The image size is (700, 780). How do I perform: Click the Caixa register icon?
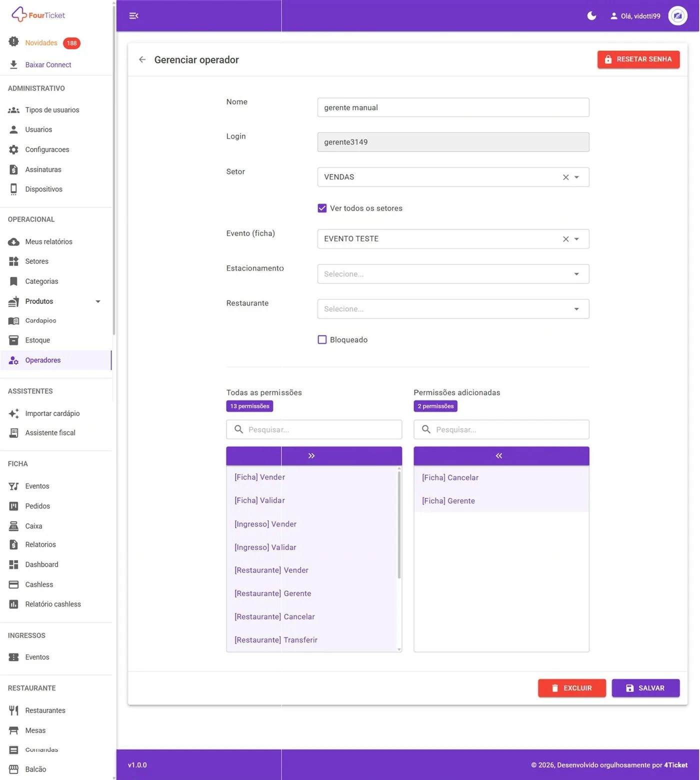coord(13,526)
